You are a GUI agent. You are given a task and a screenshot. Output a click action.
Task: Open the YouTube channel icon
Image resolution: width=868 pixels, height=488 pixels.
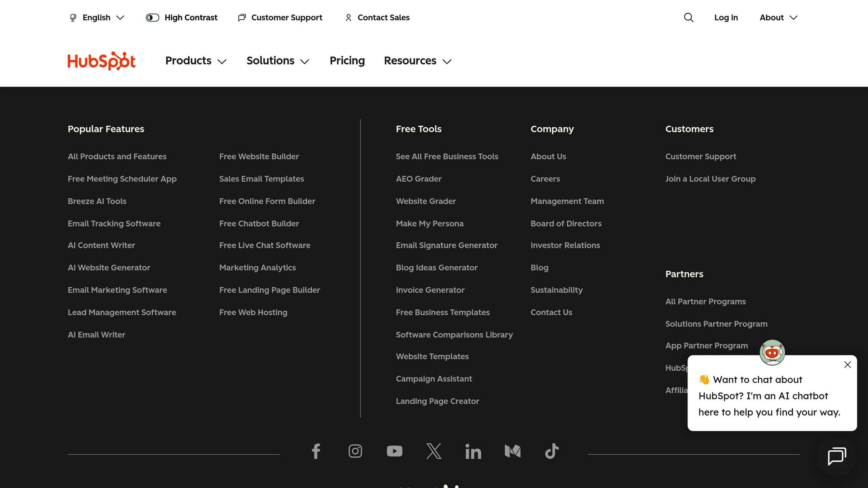coord(395,451)
